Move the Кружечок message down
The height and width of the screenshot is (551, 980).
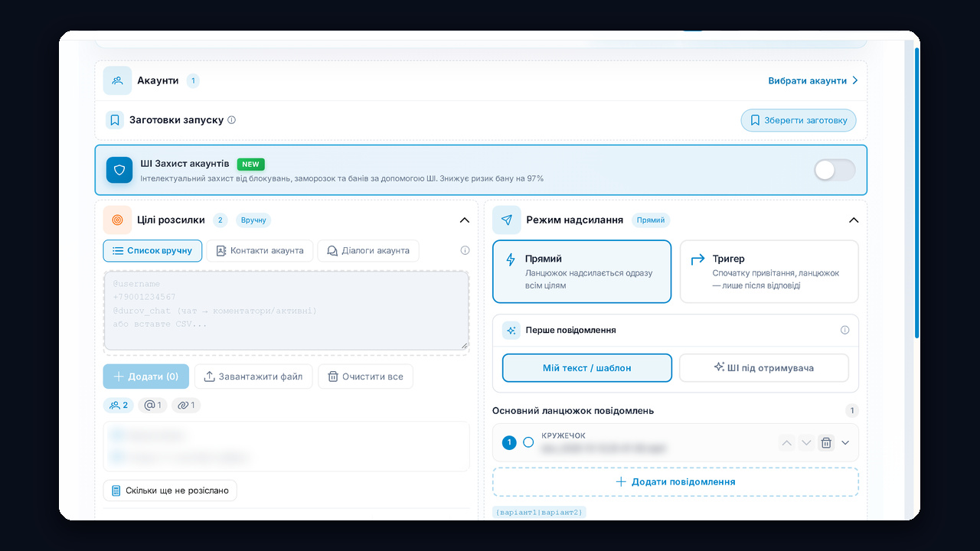pos(806,442)
